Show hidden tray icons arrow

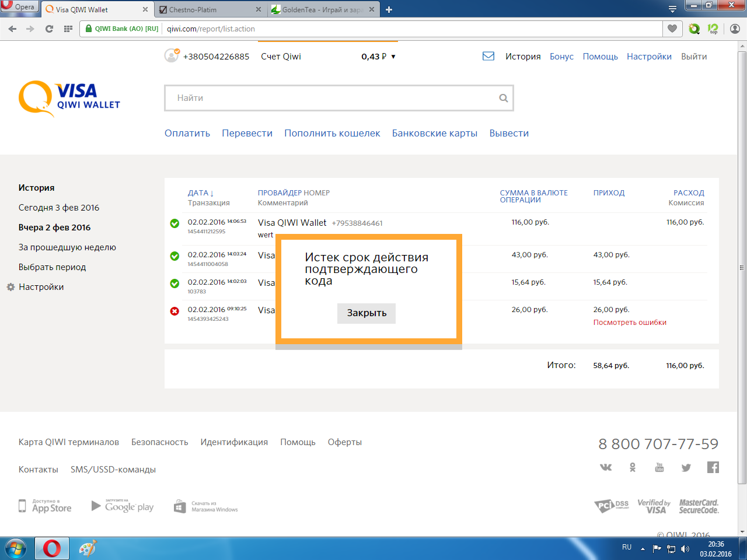click(x=643, y=549)
